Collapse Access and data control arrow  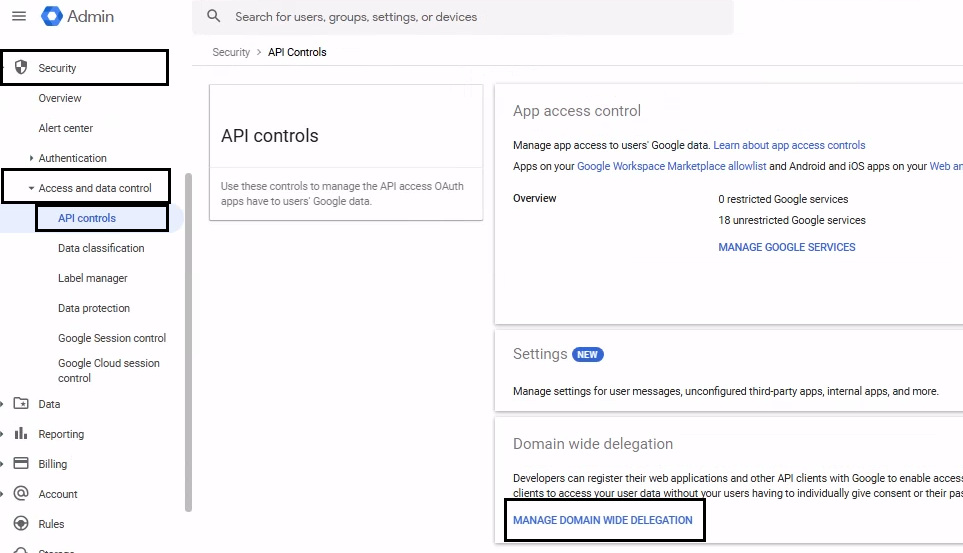[x=31, y=188]
